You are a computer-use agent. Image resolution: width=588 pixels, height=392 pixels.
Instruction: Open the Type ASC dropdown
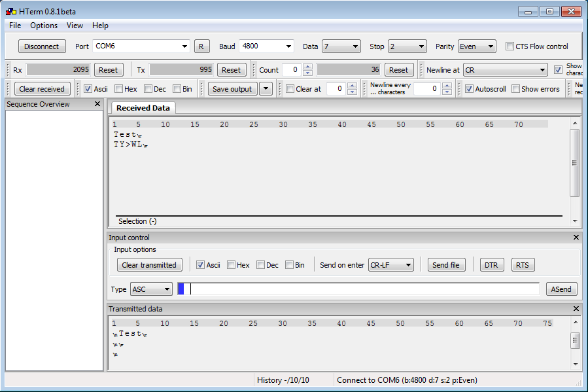coord(151,289)
